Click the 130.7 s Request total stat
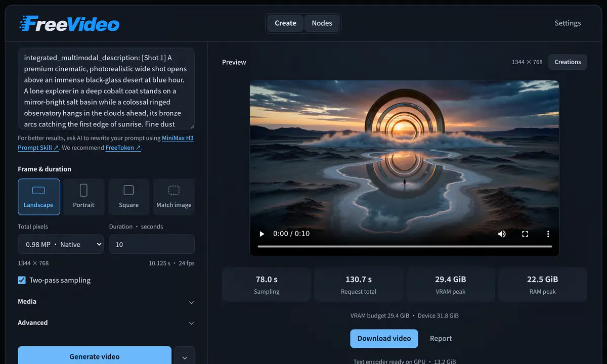Viewport: 607px width, 364px height. [x=359, y=285]
